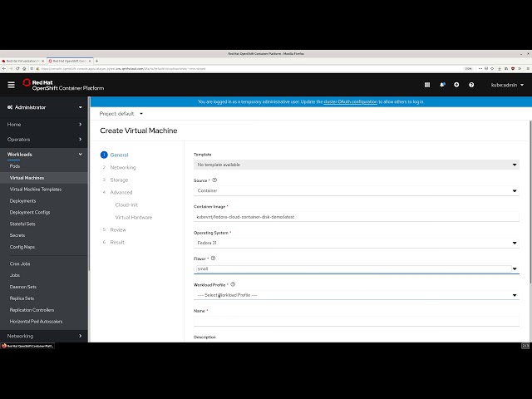Reload the page in Firefox
The width and height of the screenshot is (532, 399).
(17, 68)
